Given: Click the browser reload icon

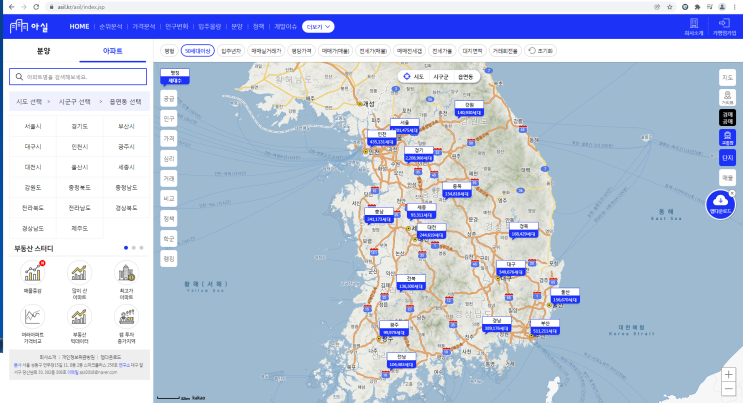Looking at the screenshot, I should point(36,7).
